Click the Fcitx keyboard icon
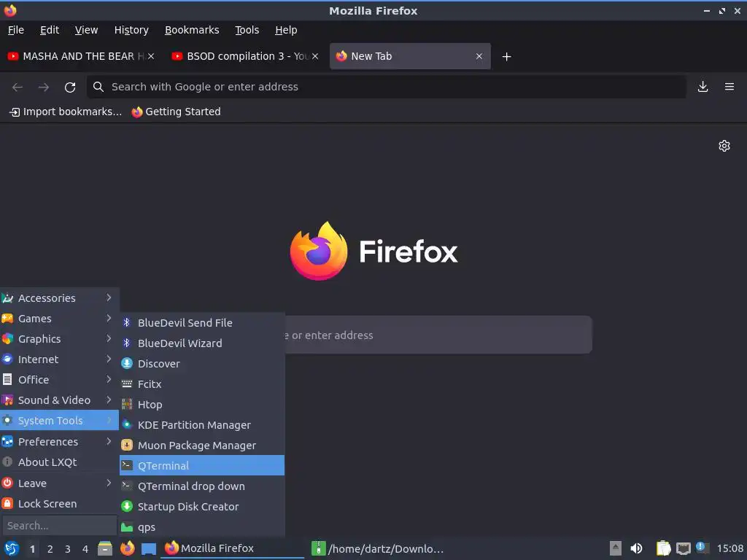The width and height of the screenshot is (747, 560). (x=127, y=384)
